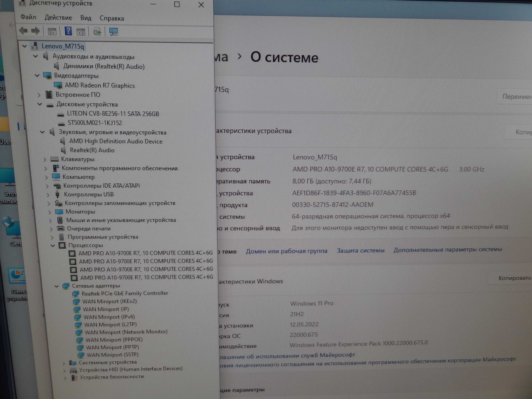Select the last AMD PRO A10-9700E processor entry
532x399 pixels.
coord(147,277)
